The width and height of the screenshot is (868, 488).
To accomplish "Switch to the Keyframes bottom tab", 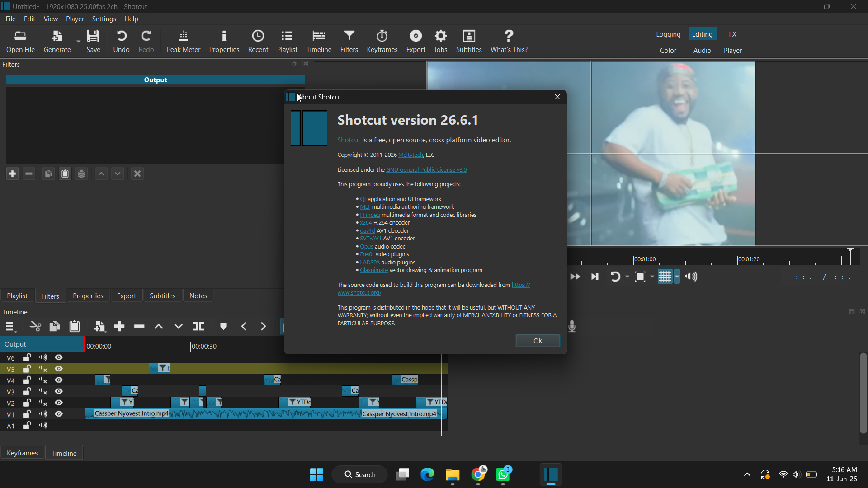I will [x=22, y=453].
